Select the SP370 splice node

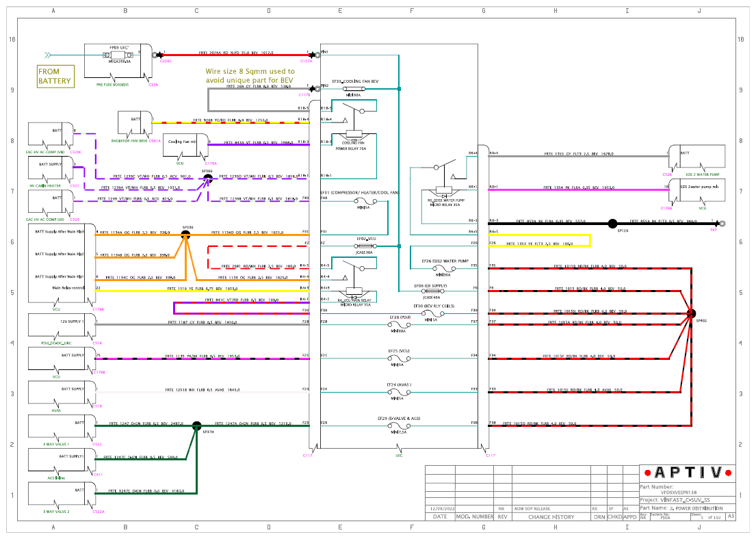(197, 425)
